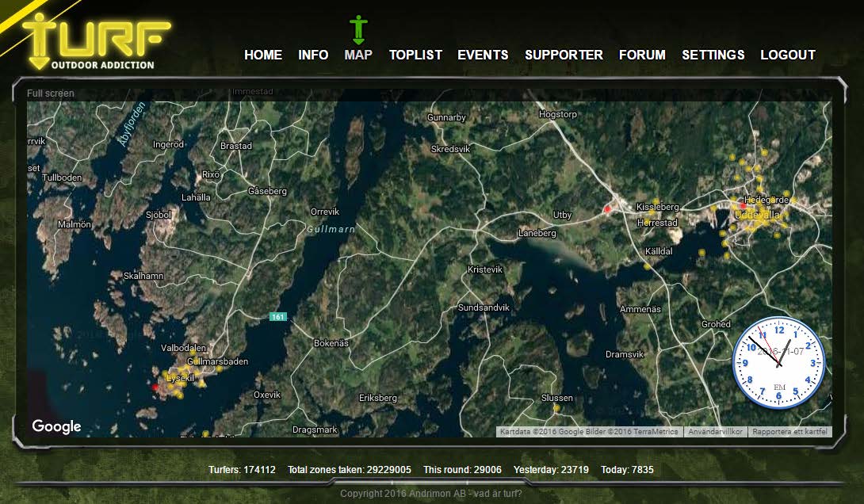864x504 pixels.
Task: Click the Turfers: 174112 statistic
Action: [x=242, y=470]
